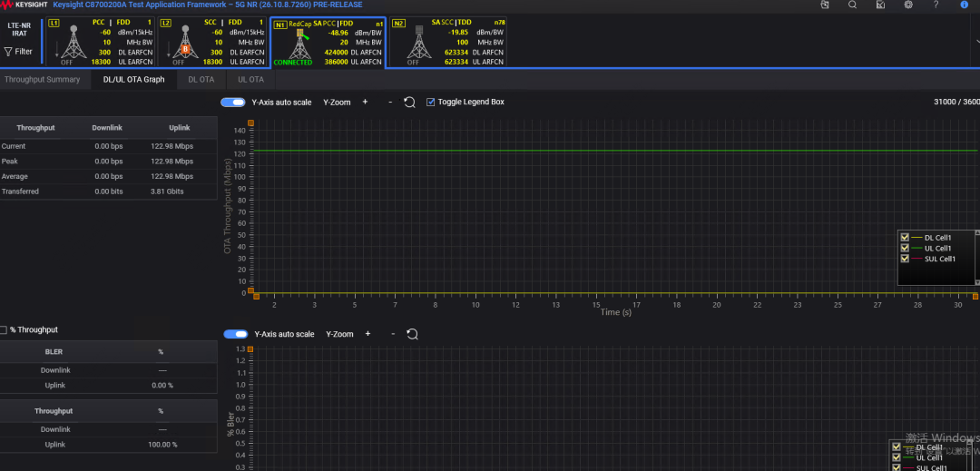Click the L1 badge on first cell
Image resolution: width=980 pixels, height=471 pixels.
(x=54, y=23)
